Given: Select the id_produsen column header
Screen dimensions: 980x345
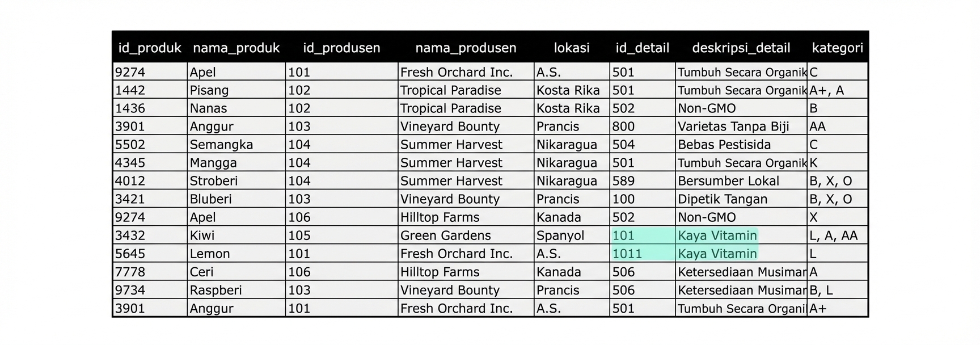Looking at the screenshot, I should pyautogui.click(x=341, y=48).
